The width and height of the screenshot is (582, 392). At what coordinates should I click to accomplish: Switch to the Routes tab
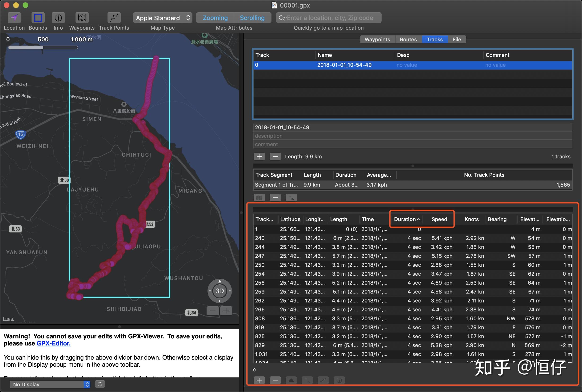click(x=408, y=39)
